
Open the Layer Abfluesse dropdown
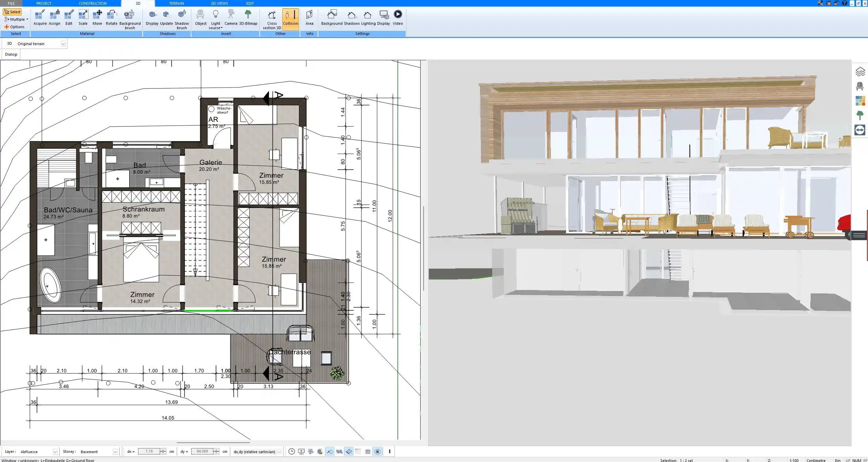(55, 452)
